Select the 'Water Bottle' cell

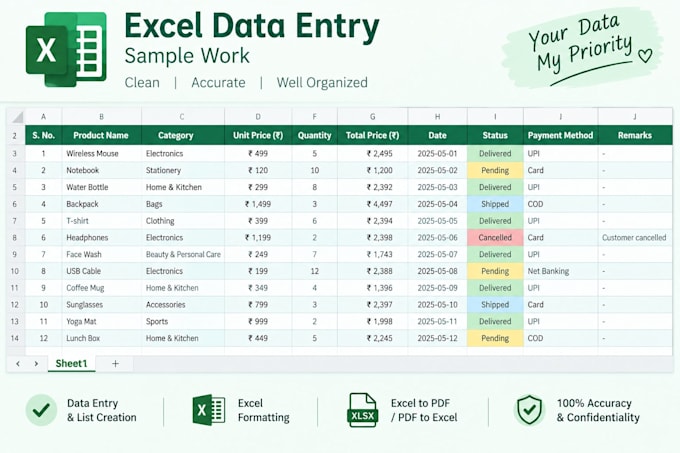pos(101,187)
